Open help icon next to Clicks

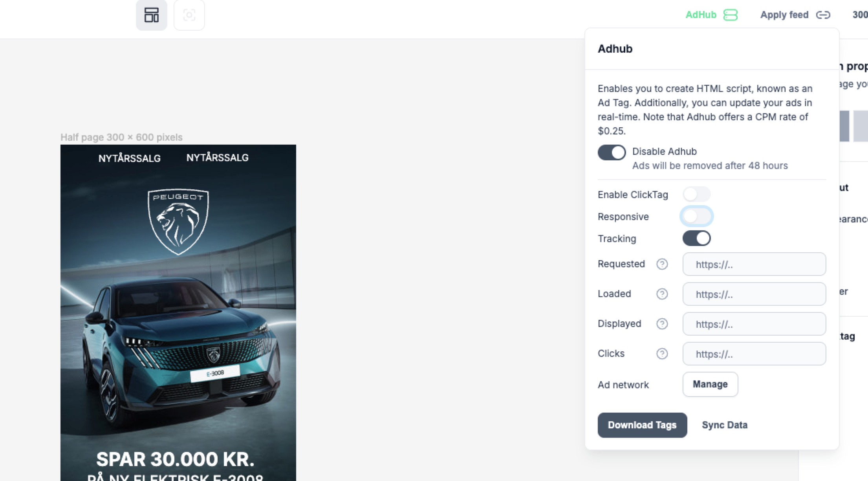tap(662, 354)
